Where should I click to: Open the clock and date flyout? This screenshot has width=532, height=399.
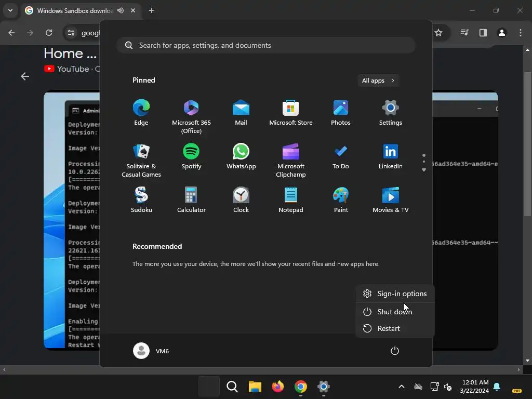pos(475,387)
